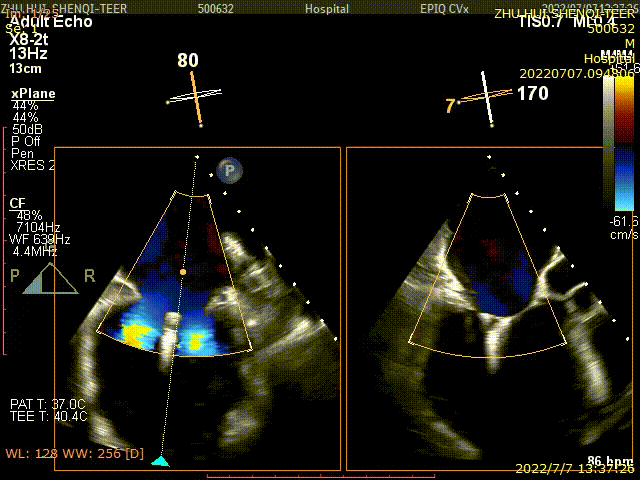Click the xPlane settings label
This screenshot has width=640, height=480.
tap(33, 94)
